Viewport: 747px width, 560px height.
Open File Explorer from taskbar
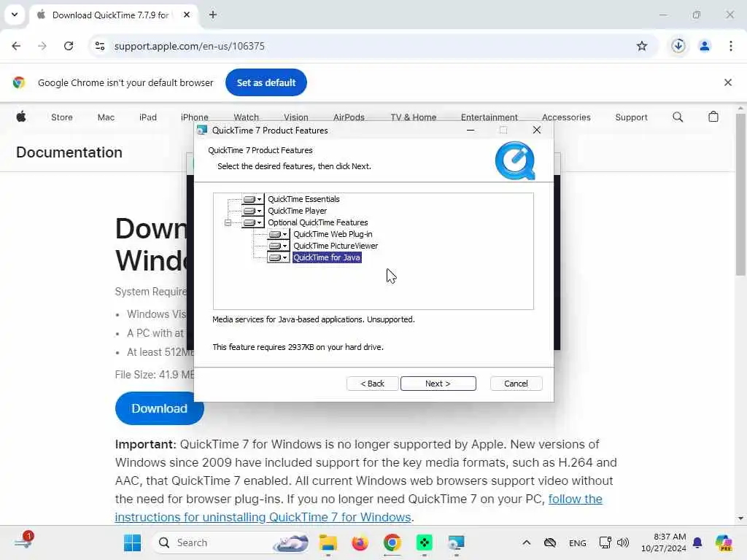coord(328,542)
